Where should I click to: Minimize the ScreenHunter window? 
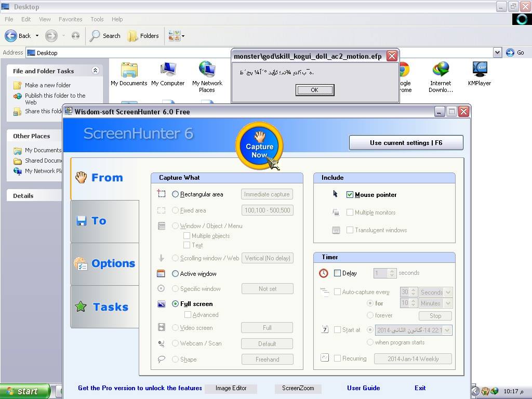click(440, 112)
